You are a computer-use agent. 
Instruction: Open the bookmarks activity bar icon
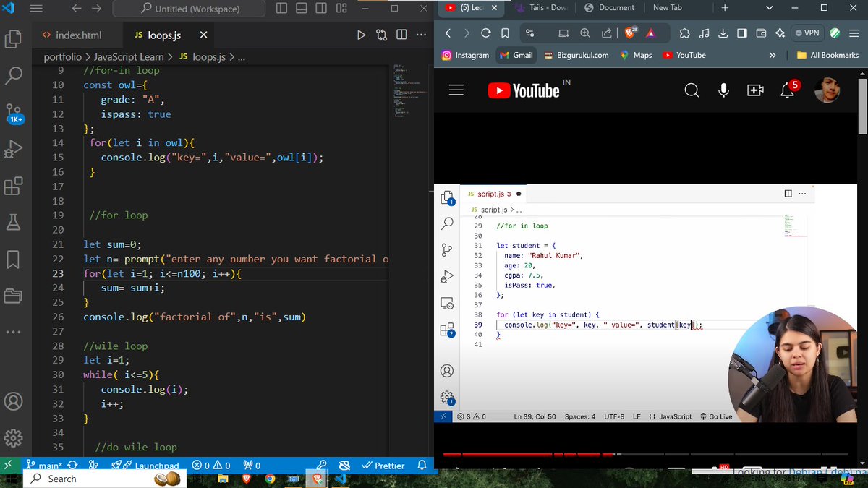tap(13, 260)
